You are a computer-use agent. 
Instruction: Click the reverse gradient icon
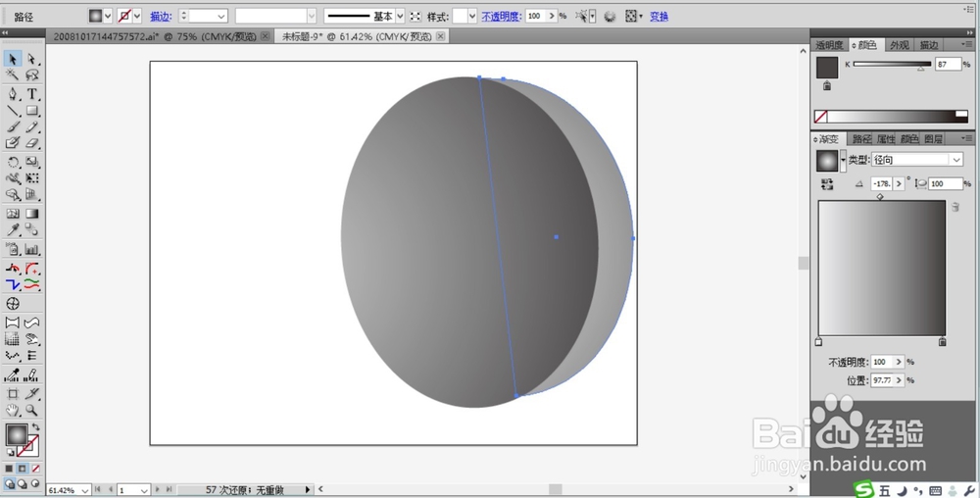coord(827,183)
